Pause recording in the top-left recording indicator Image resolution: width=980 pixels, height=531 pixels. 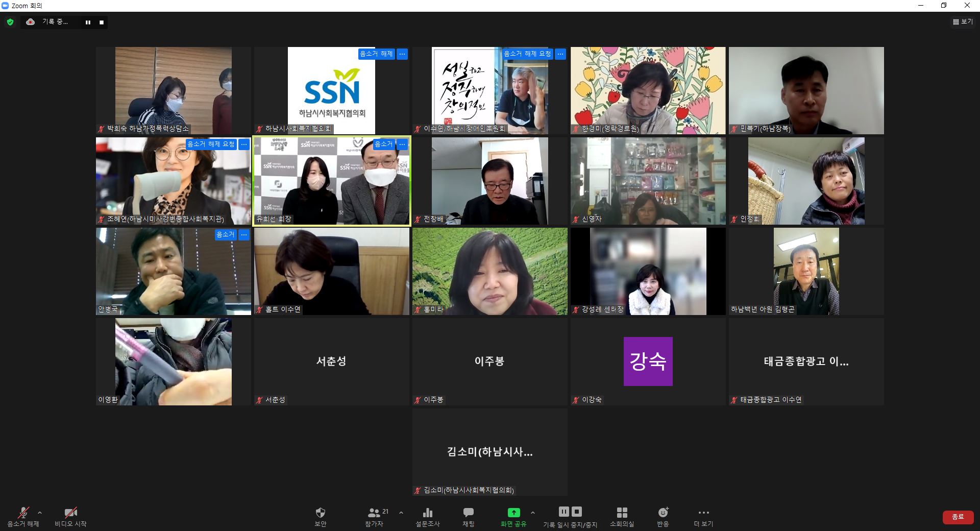pyautogui.click(x=88, y=22)
